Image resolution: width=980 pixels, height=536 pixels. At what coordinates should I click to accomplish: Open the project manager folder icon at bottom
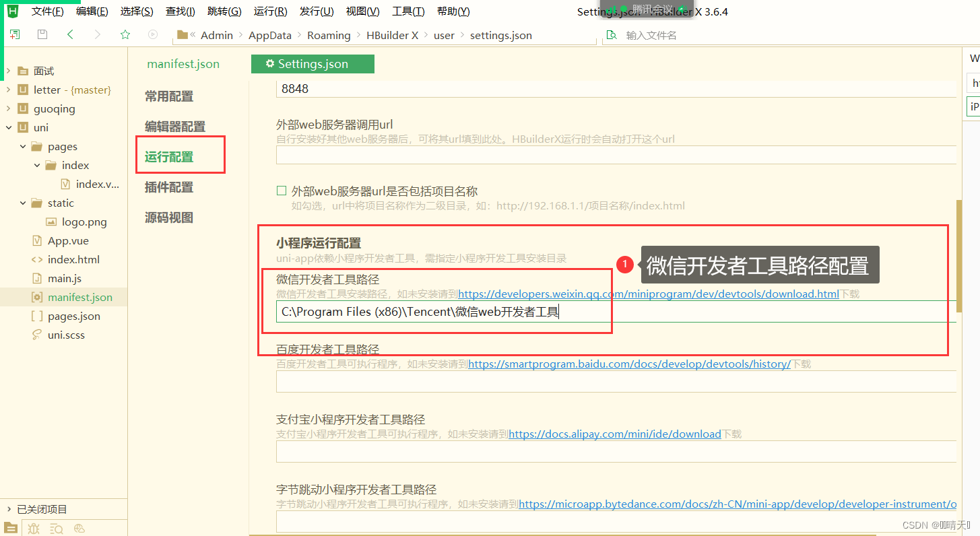point(11,528)
